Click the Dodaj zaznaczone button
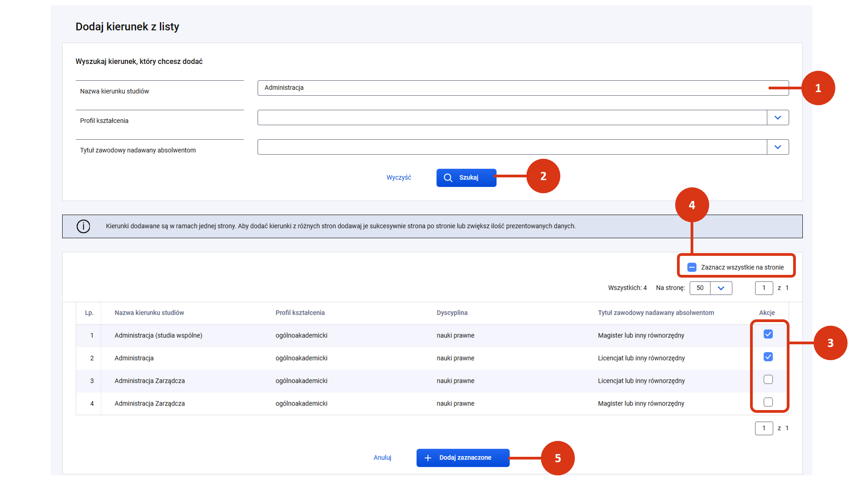 point(463,458)
